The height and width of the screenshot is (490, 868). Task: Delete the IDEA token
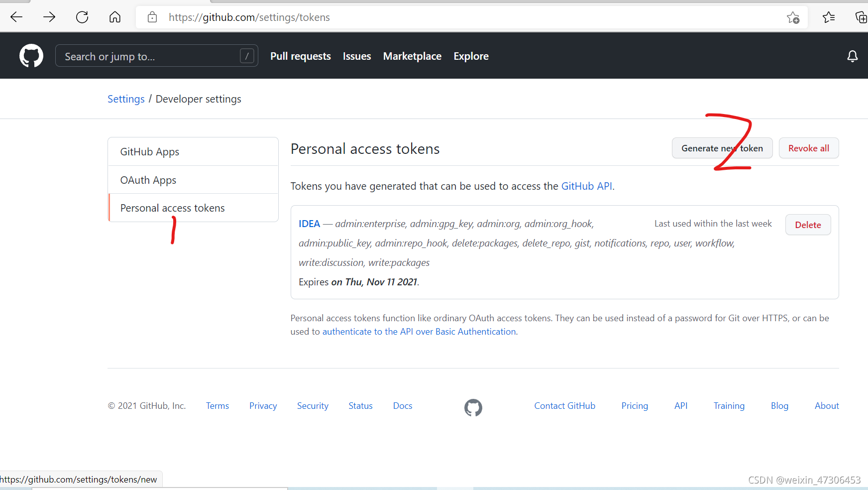tap(808, 225)
